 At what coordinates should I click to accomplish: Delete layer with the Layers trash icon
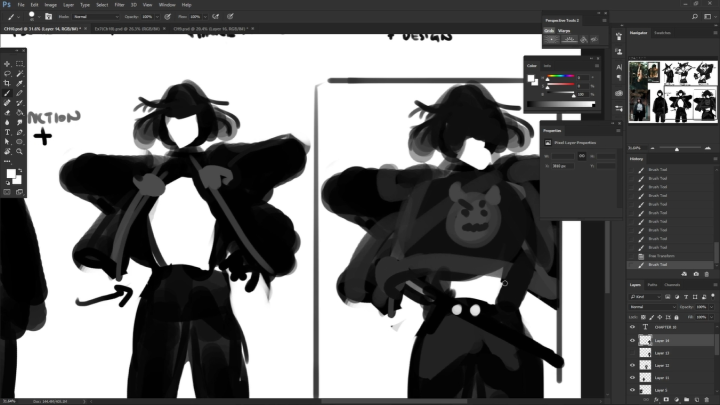coord(707,400)
